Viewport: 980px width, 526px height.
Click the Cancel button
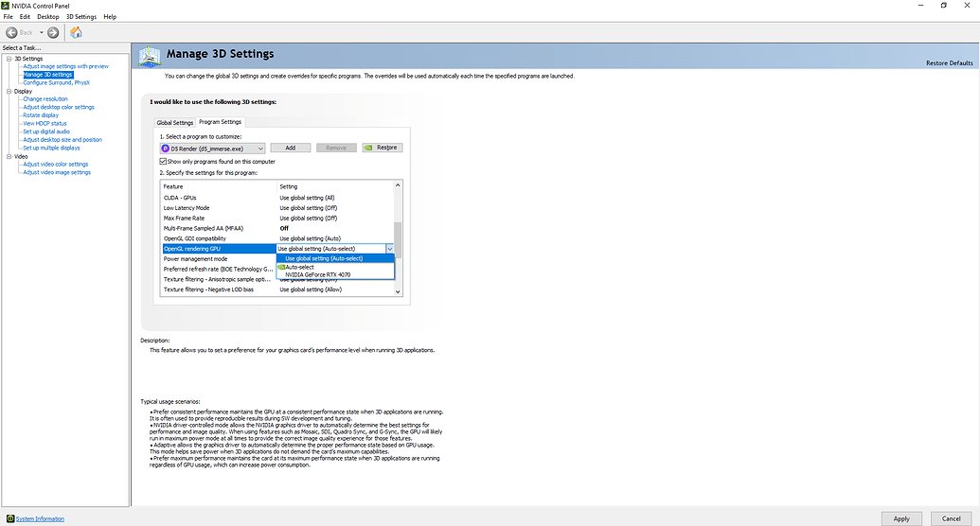click(952, 518)
